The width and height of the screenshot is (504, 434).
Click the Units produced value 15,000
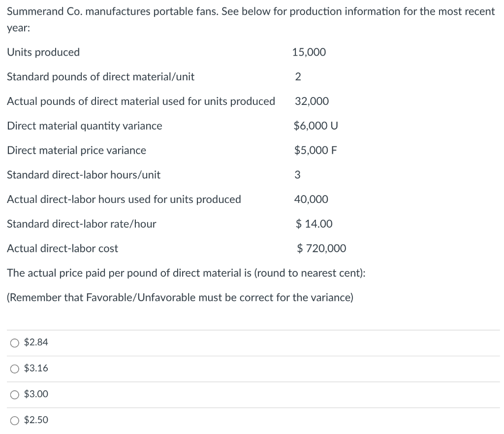click(309, 52)
